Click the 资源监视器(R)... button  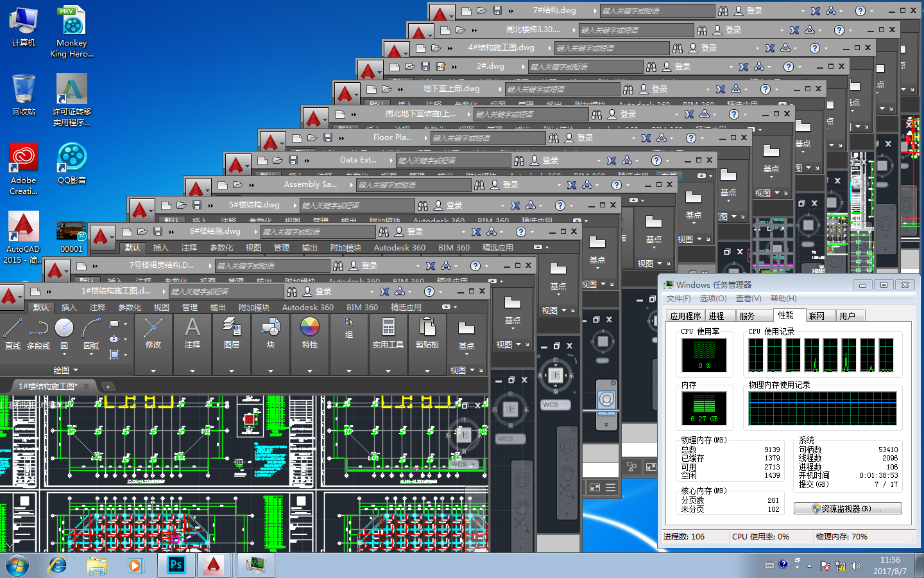tap(848, 509)
